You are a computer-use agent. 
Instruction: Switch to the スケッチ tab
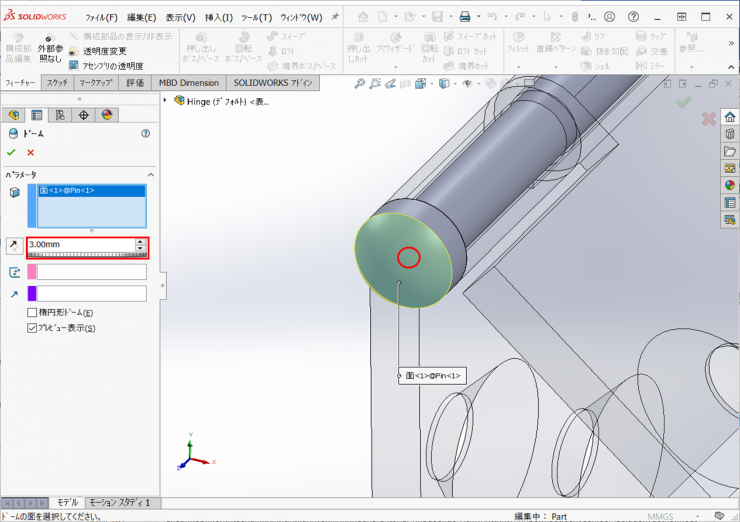click(x=57, y=83)
